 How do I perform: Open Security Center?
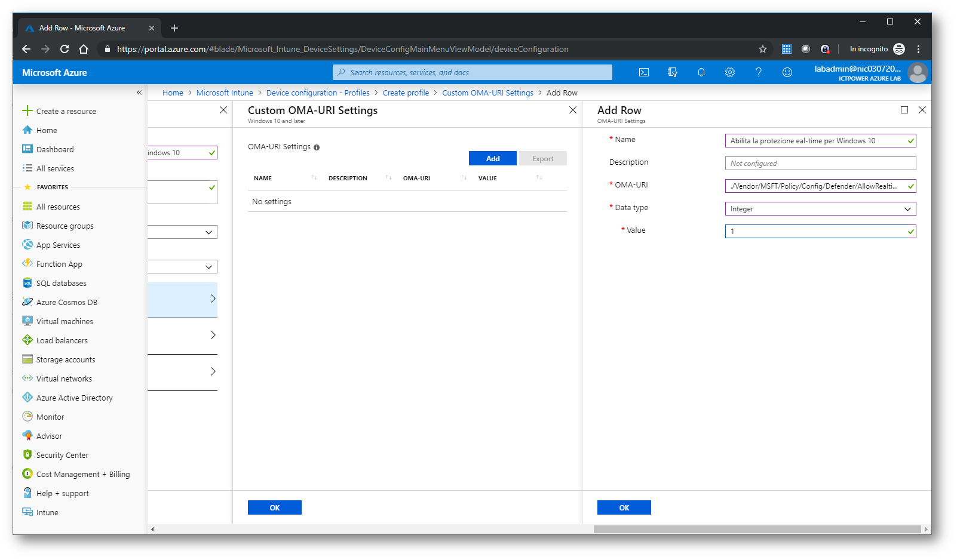pyautogui.click(x=56, y=455)
